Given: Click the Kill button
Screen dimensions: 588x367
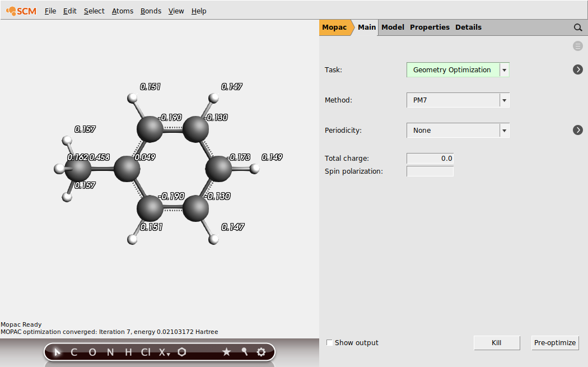Looking at the screenshot, I should 497,342.
